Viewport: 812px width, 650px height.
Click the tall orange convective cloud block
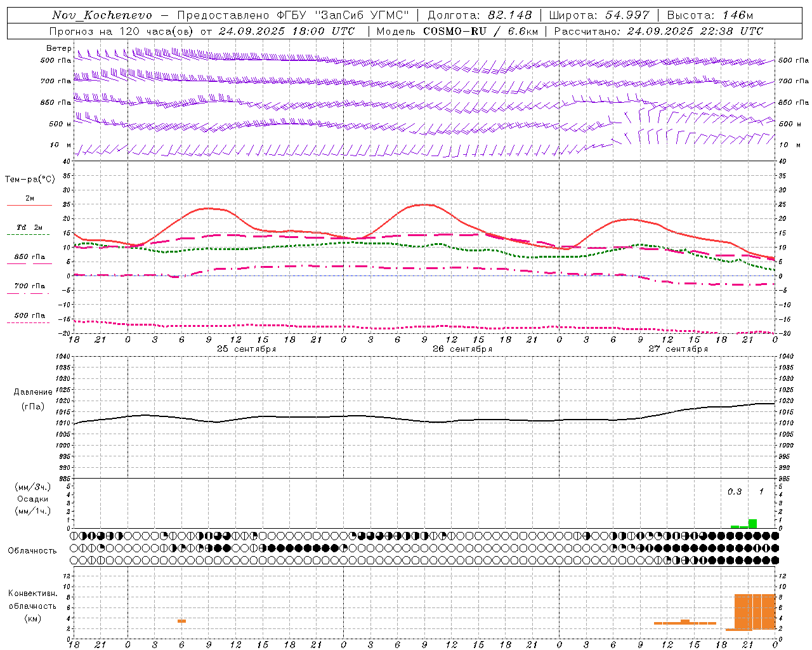coord(755,612)
